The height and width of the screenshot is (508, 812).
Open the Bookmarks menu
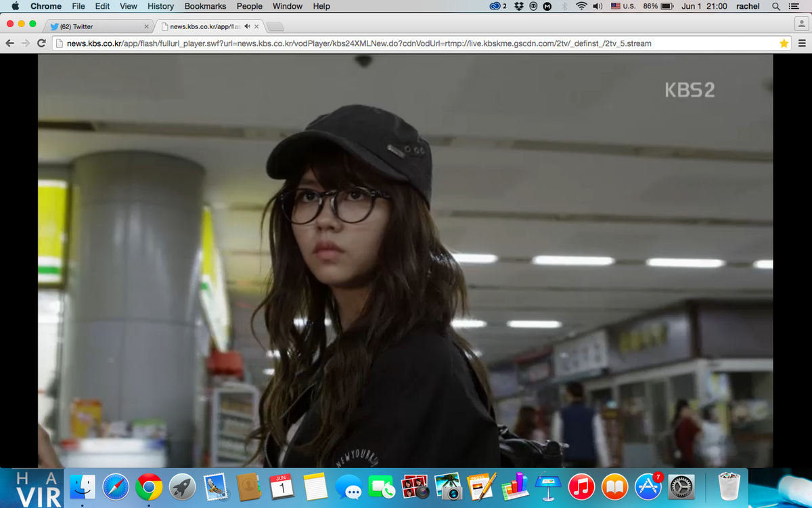pos(206,6)
